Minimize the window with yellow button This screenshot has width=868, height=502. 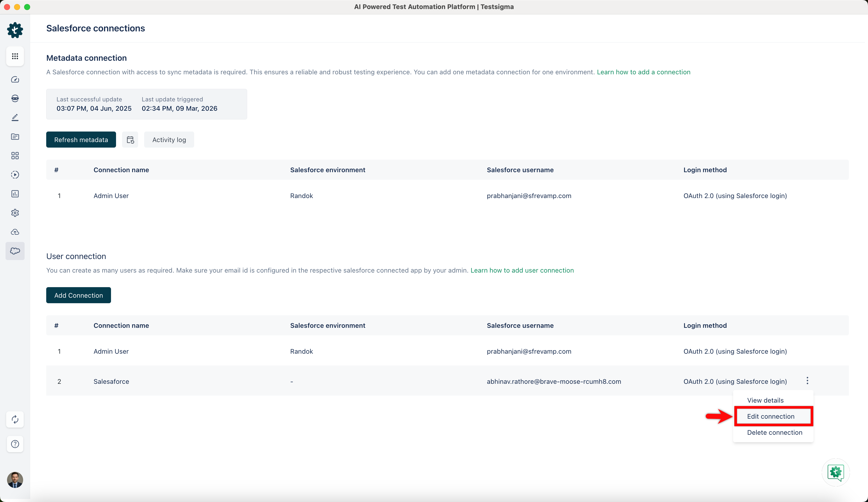17,7
